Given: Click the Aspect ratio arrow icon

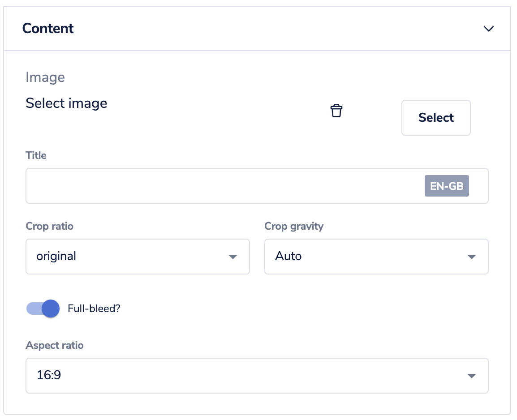Looking at the screenshot, I should tap(471, 376).
